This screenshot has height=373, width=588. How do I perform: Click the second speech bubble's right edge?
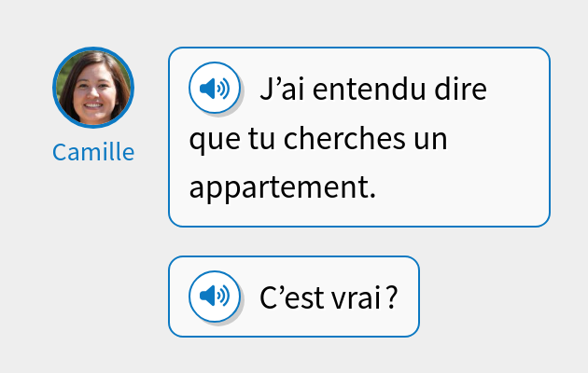click(419, 297)
